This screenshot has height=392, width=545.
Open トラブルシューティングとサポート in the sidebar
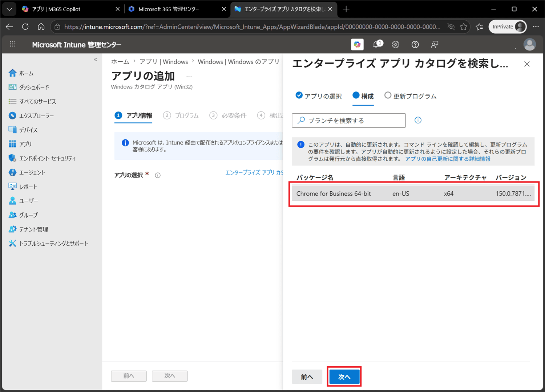(x=48, y=244)
